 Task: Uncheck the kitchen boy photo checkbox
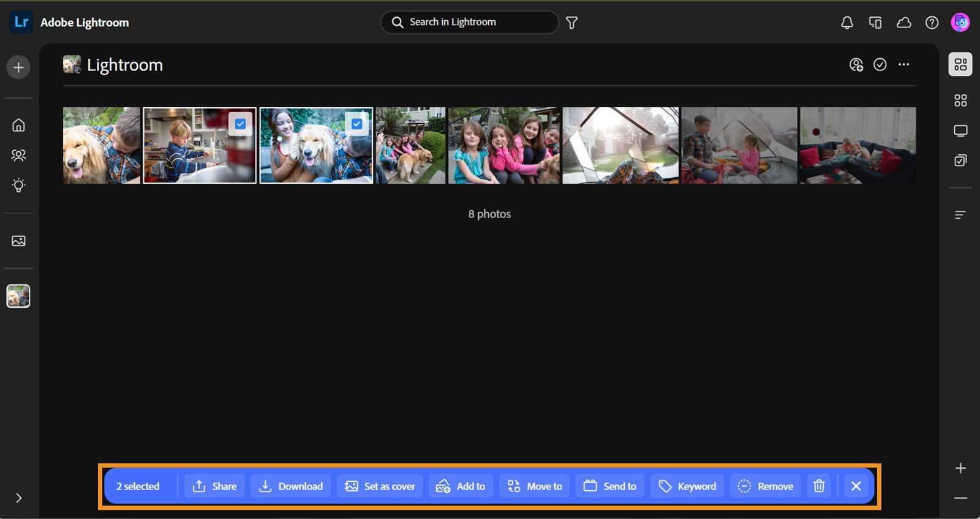[240, 124]
